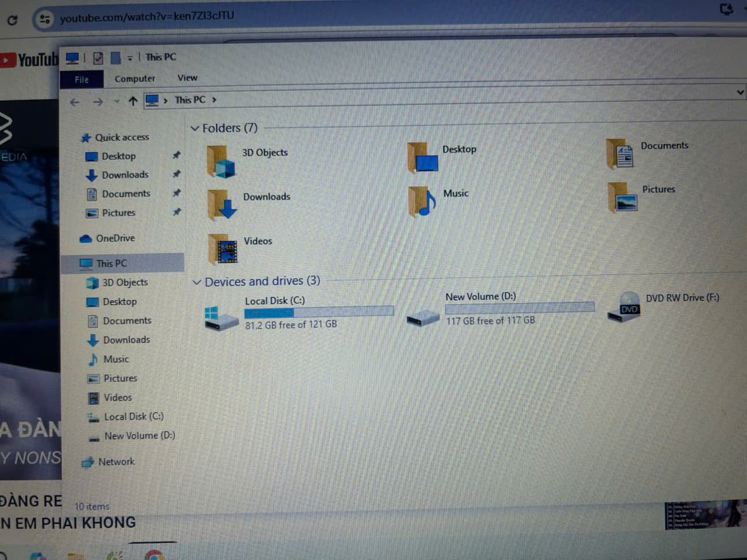Click the cast icon in Chrome toolbar

tap(727, 9)
